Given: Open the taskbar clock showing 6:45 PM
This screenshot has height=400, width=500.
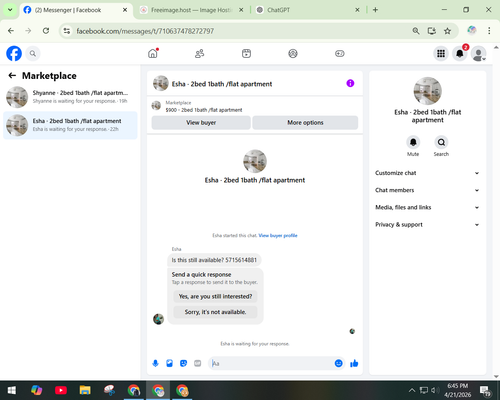Looking at the screenshot, I should click(458, 390).
